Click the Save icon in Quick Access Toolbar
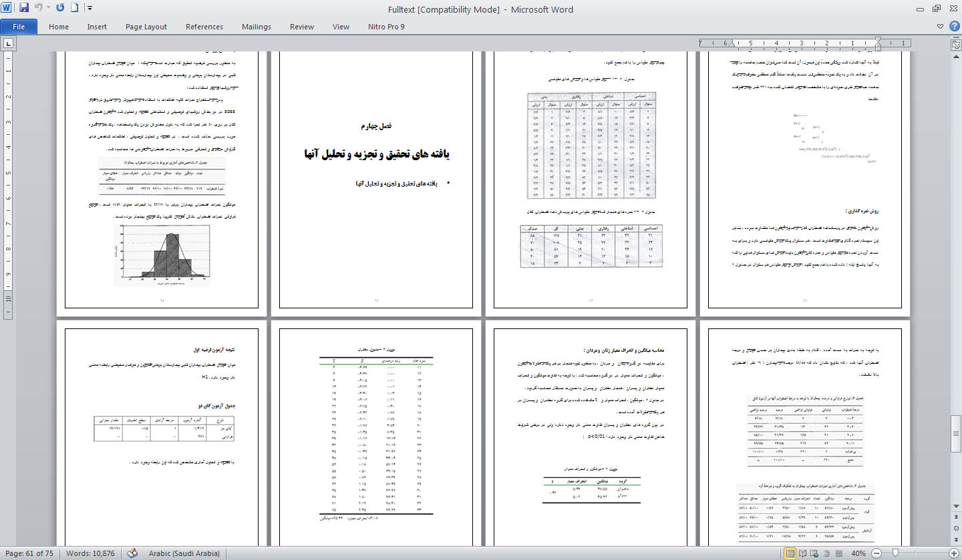 (24, 9)
